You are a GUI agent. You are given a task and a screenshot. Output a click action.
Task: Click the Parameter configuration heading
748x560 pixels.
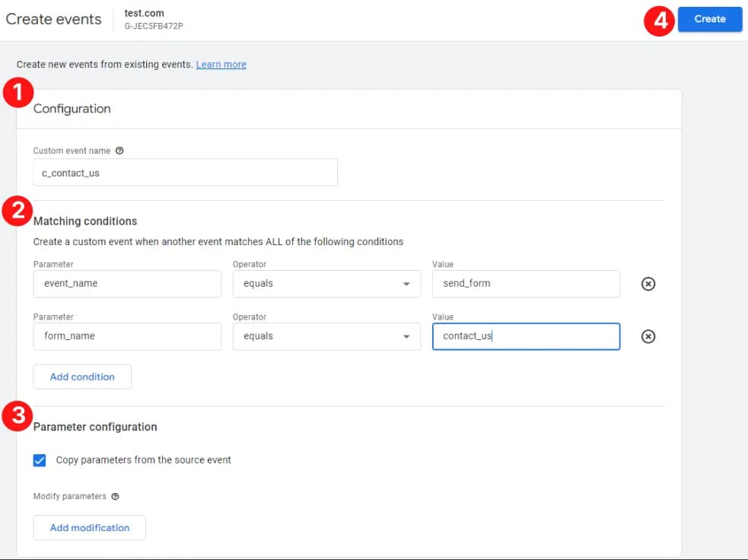(x=95, y=427)
